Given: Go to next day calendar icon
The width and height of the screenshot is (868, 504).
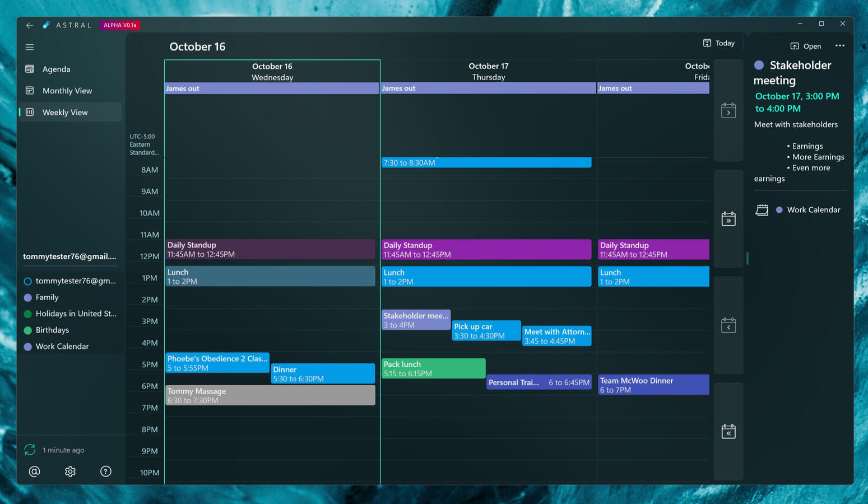Looking at the screenshot, I should tap(728, 111).
